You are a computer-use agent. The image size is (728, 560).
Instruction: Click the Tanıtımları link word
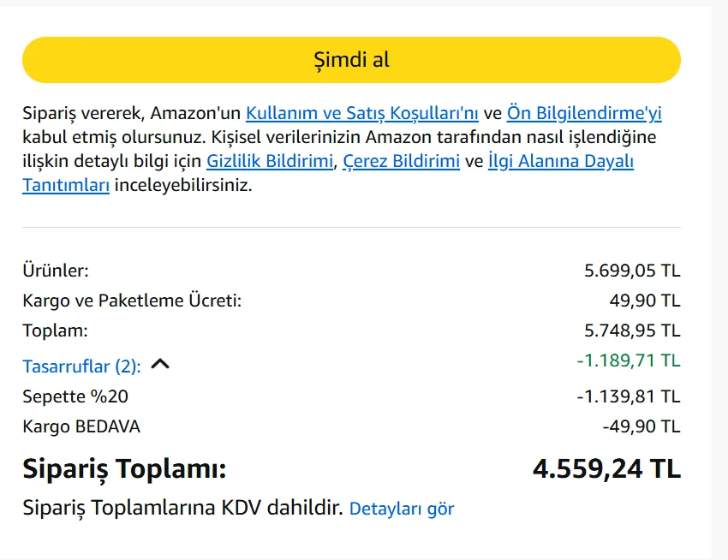[x=66, y=185]
